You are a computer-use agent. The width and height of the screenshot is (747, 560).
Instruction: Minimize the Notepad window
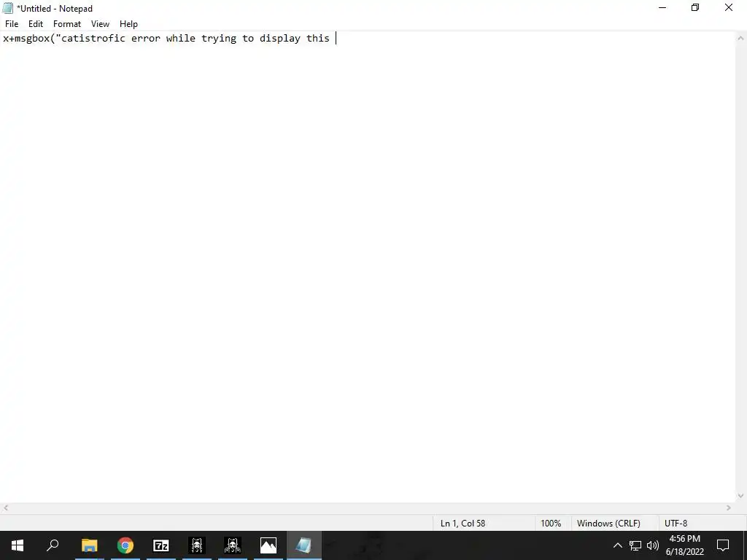[662, 7]
